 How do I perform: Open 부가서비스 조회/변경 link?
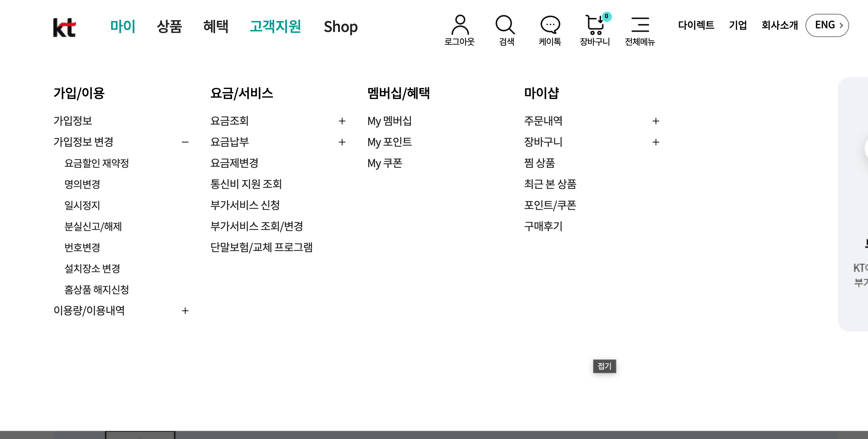click(x=257, y=226)
